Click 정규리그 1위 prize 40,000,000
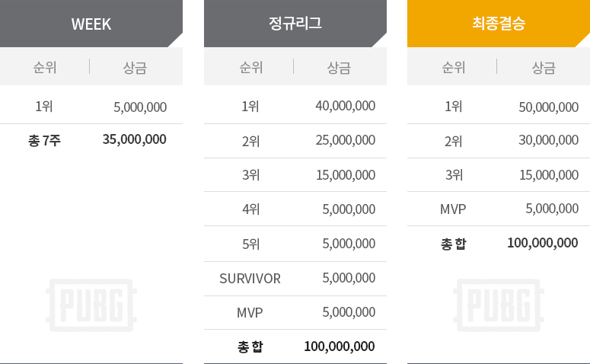 345,106
